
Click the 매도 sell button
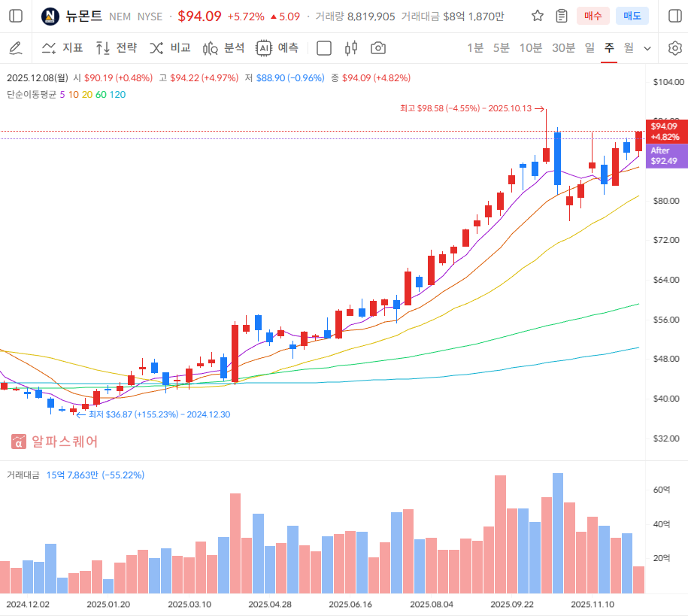pyautogui.click(x=632, y=16)
